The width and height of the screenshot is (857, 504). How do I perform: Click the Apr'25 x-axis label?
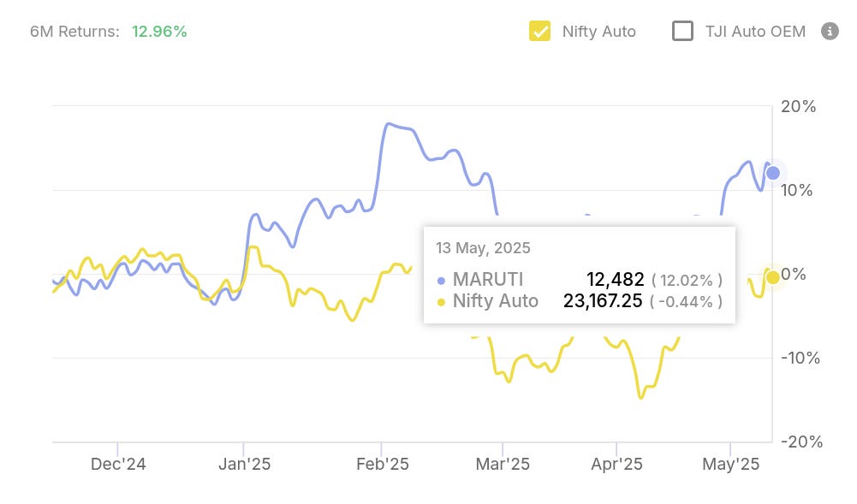click(616, 465)
